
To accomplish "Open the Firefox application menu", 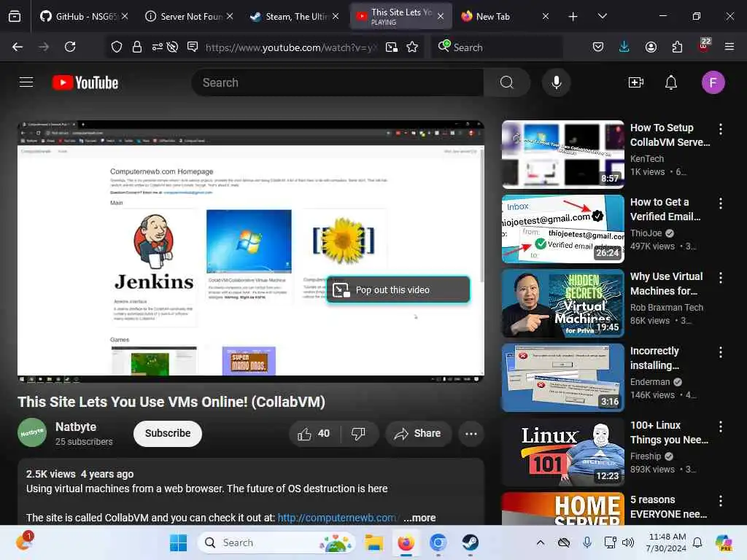I will coord(729,47).
